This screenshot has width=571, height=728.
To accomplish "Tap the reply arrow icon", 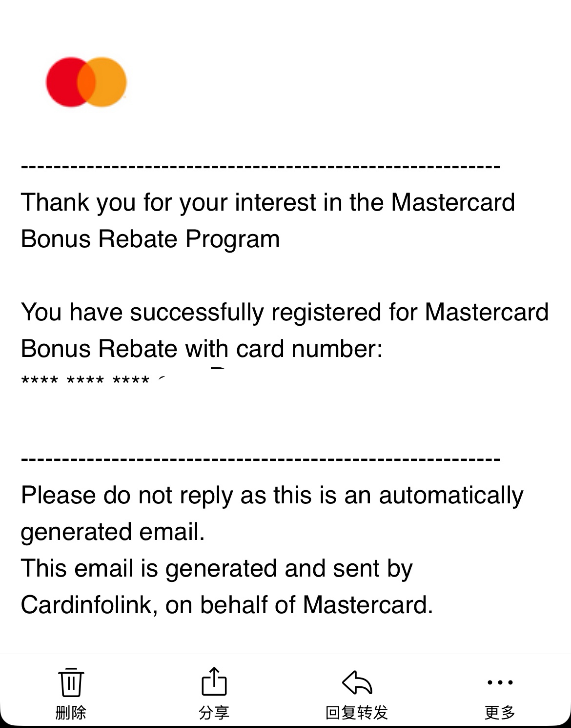I will [357, 682].
